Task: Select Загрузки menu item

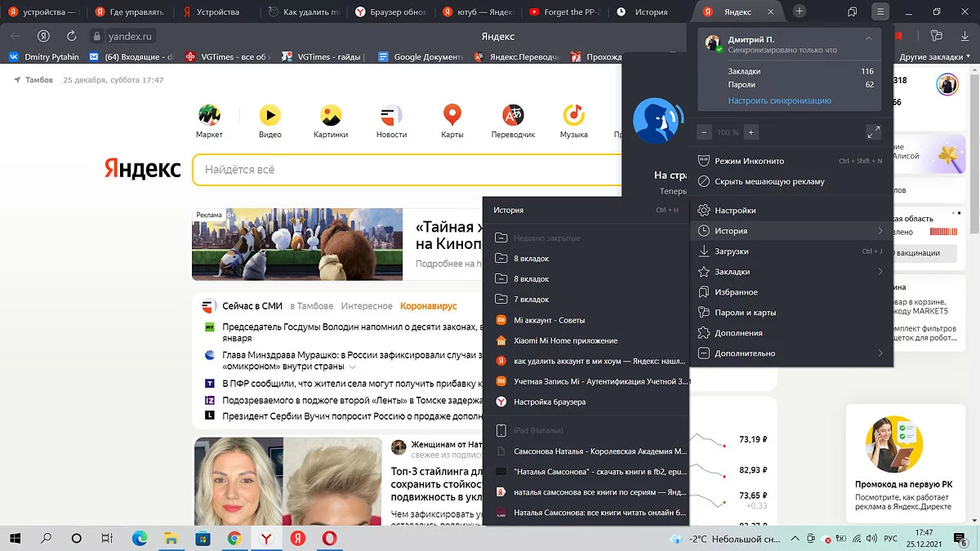Action: [732, 251]
